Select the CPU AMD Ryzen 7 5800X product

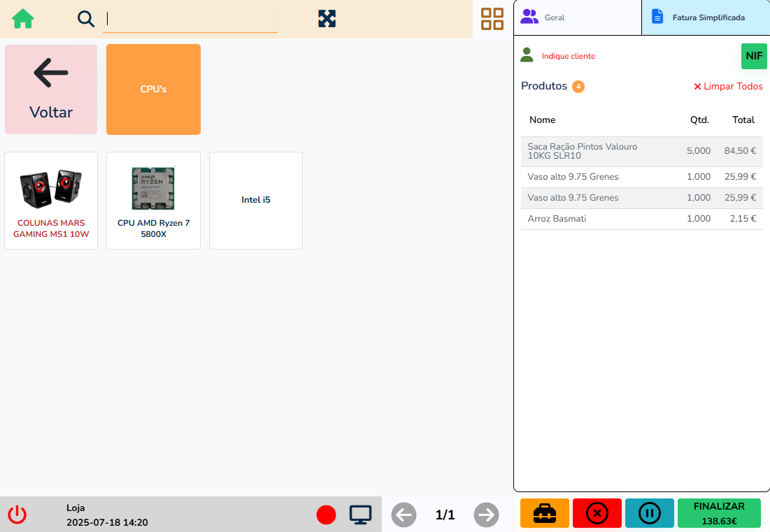[x=153, y=201]
